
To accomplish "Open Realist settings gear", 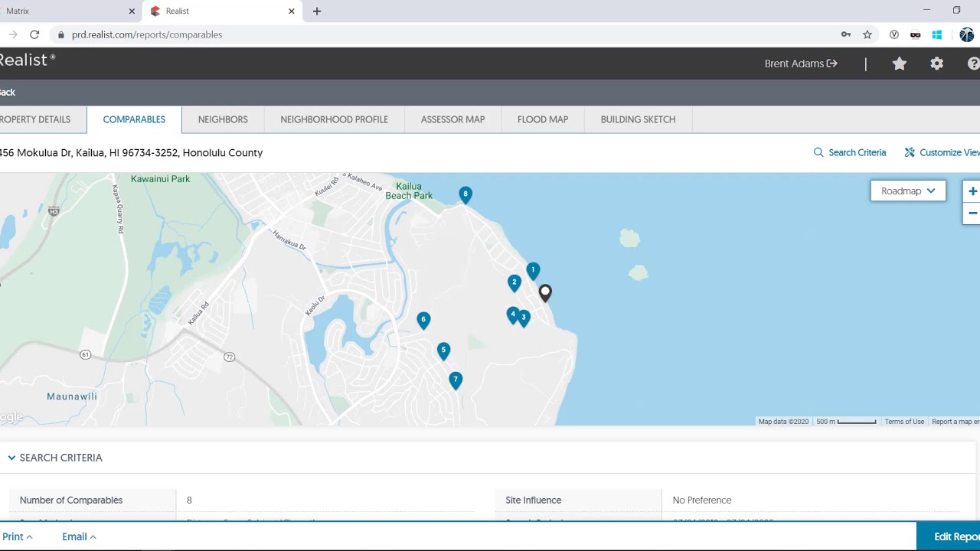I will point(937,64).
